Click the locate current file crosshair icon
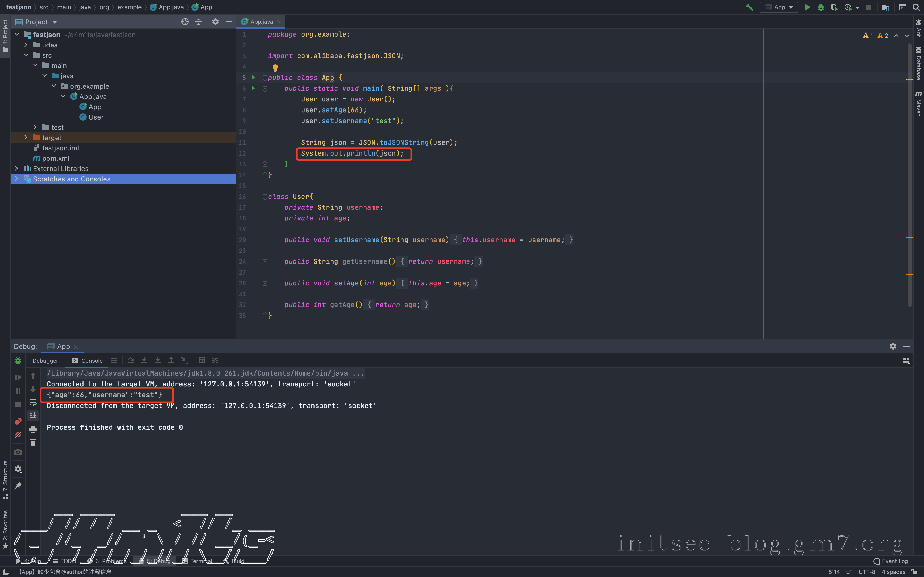Screen dimensions: 924x577 185,22
